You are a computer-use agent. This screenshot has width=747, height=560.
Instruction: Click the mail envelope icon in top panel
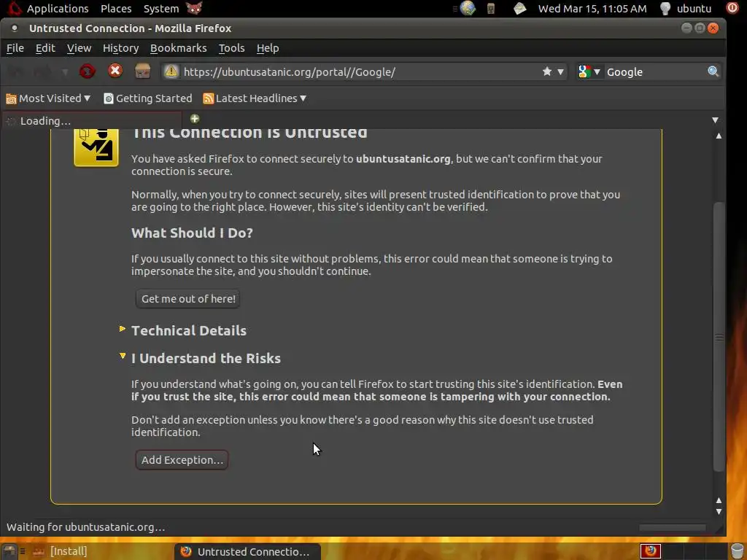coord(519,8)
